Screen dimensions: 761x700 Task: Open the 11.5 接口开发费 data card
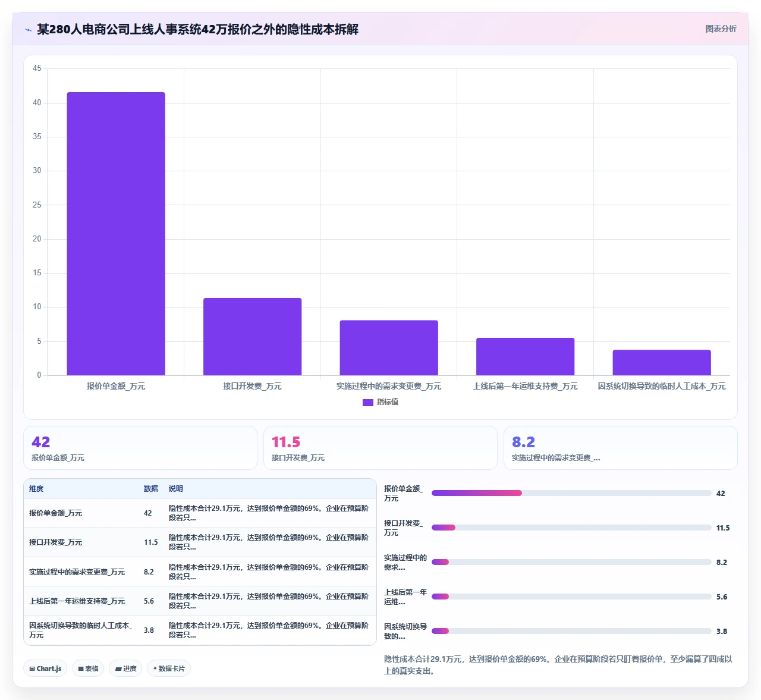point(380,448)
